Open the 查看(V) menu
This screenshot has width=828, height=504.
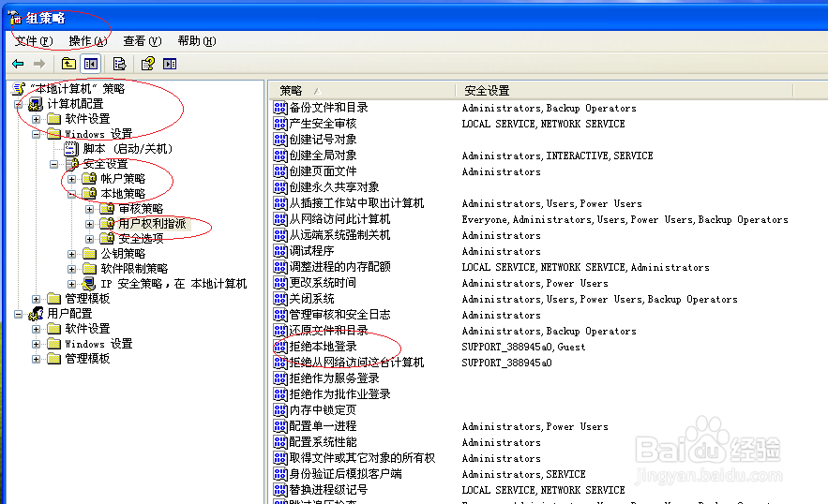click(142, 40)
